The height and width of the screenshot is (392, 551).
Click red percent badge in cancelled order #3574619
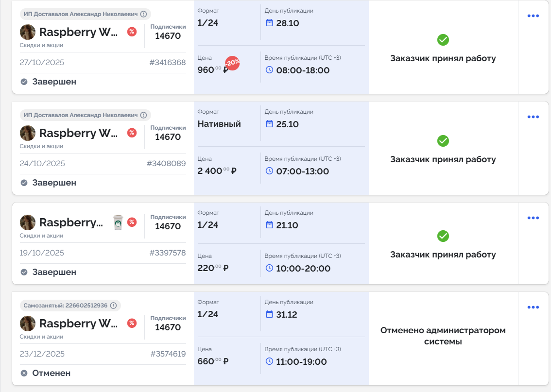(x=132, y=323)
